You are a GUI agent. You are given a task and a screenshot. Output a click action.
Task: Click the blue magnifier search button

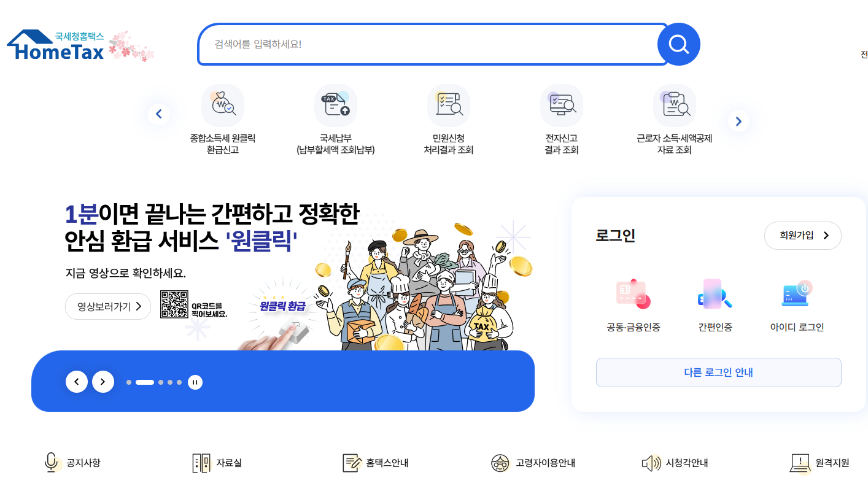(x=678, y=44)
